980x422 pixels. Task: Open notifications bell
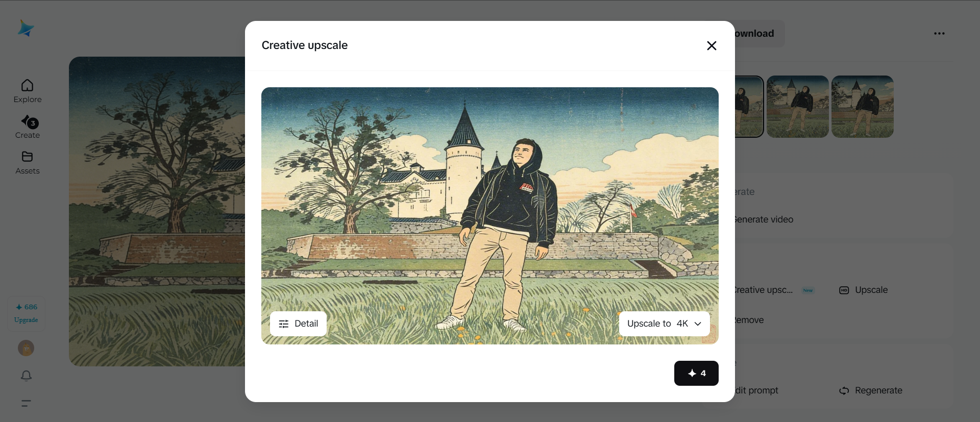pos(27,376)
